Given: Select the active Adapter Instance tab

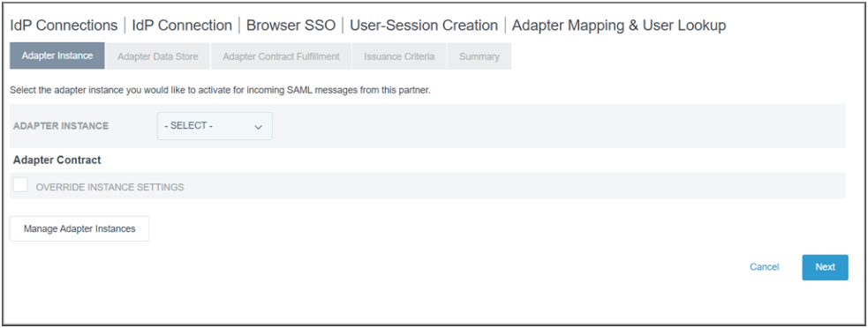Looking at the screenshot, I should 57,56.
